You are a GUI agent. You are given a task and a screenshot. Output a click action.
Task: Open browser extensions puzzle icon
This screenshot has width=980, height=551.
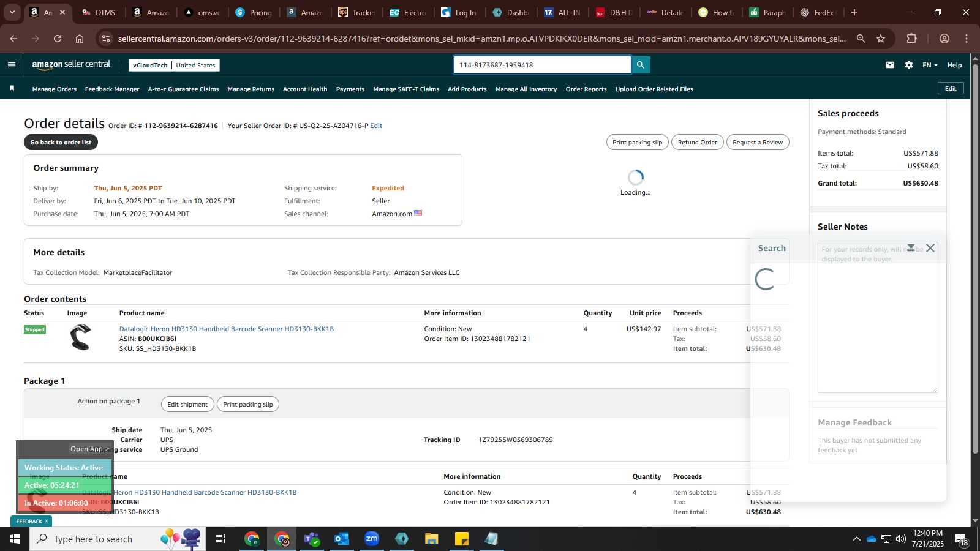912,39
